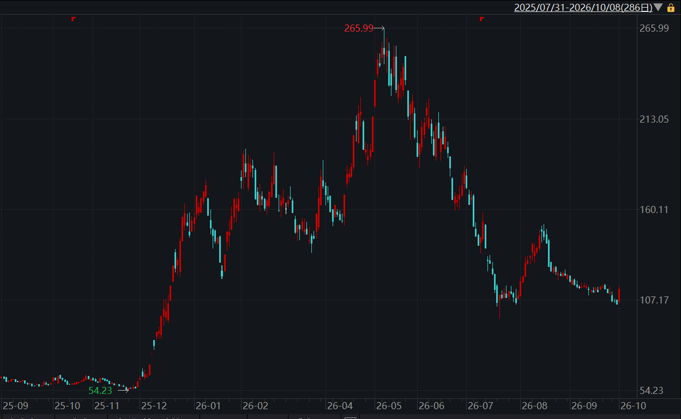Open the date range dropdown triangle
681x419 pixels.
[x=658, y=7]
